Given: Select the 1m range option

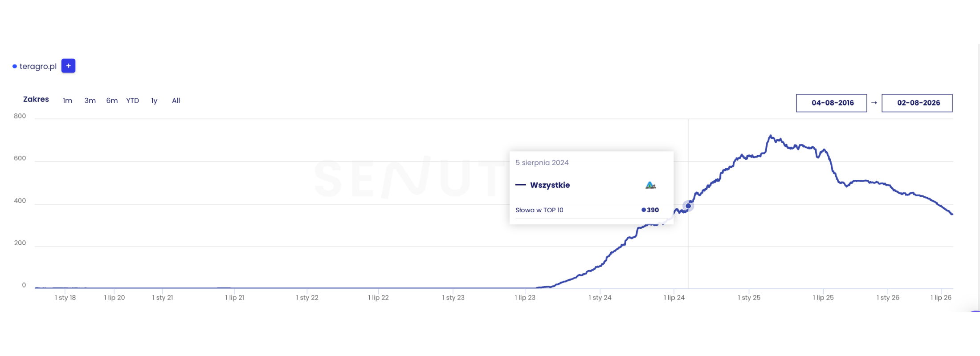Looking at the screenshot, I should [67, 101].
